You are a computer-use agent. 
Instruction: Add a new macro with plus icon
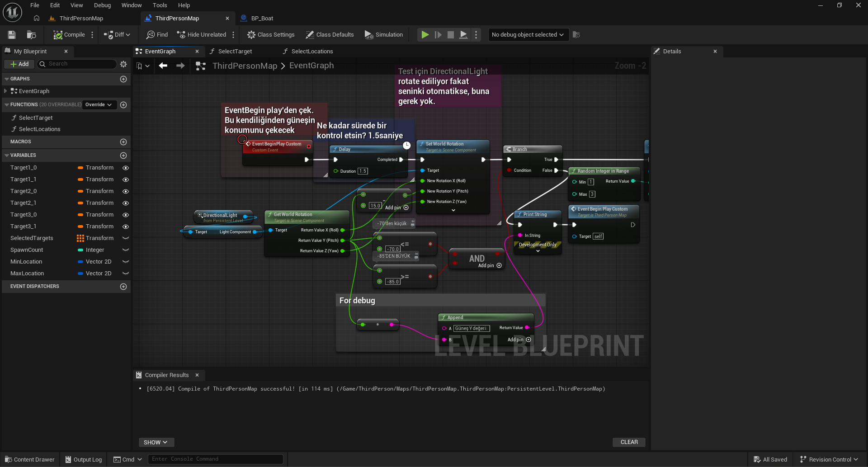tap(123, 142)
